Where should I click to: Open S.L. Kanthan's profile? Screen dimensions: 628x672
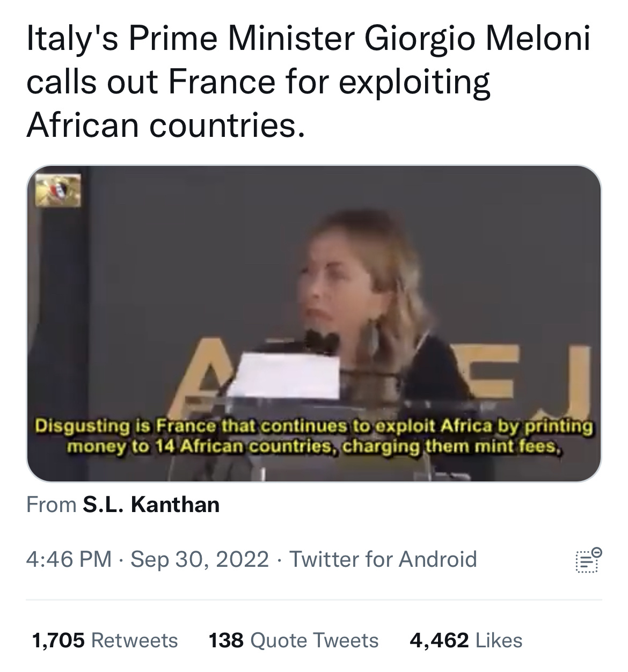(151, 505)
